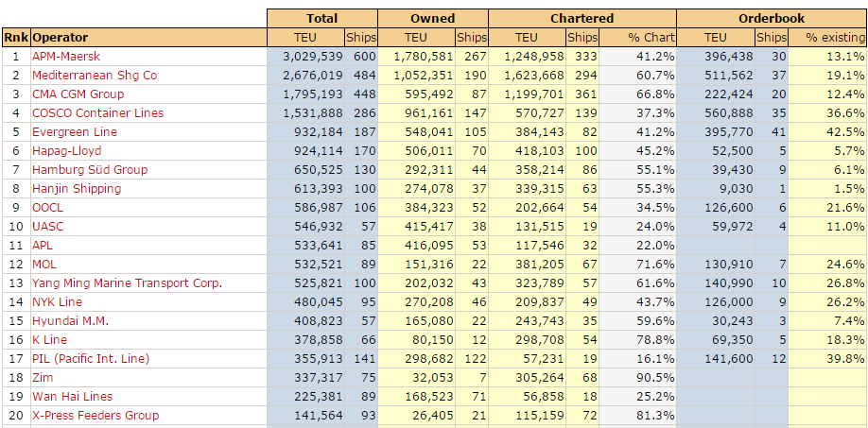The height and width of the screenshot is (428, 868).
Task: Select the Evergreen Line link
Action: click(x=75, y=132)
